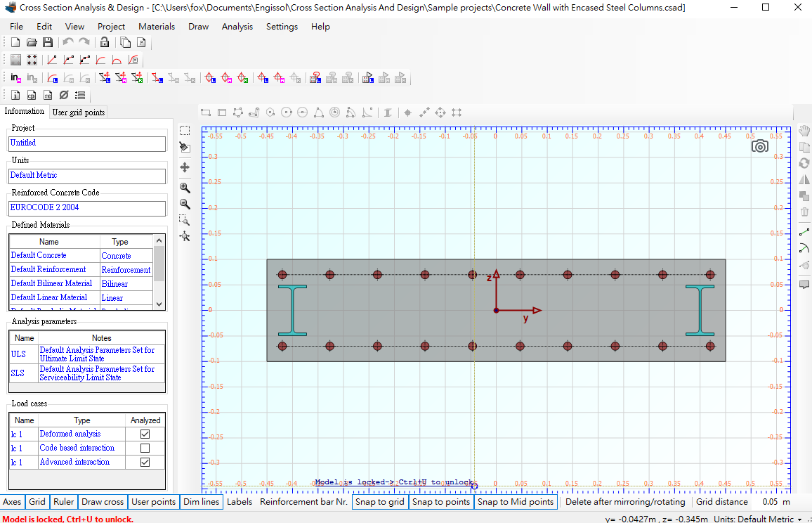Select the 'SLS' analysis parameters row
812x523 pixels.
87,373
